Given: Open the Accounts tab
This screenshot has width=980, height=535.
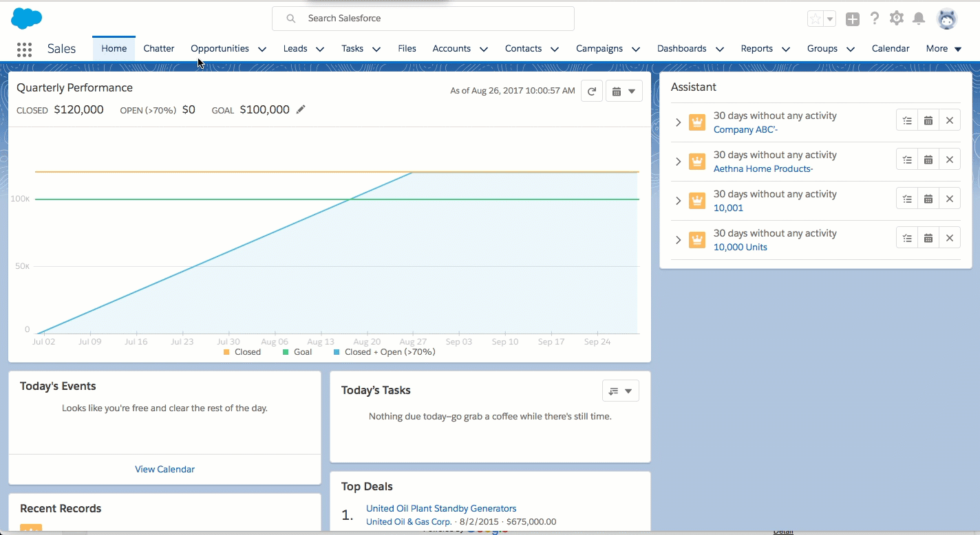Looking at the screenshot, I should point(451,49).
